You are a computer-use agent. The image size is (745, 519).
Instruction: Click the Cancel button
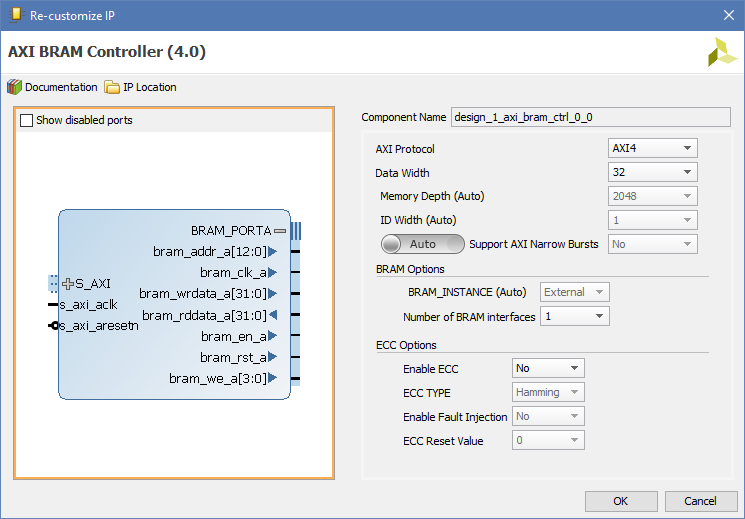point(699,501)
